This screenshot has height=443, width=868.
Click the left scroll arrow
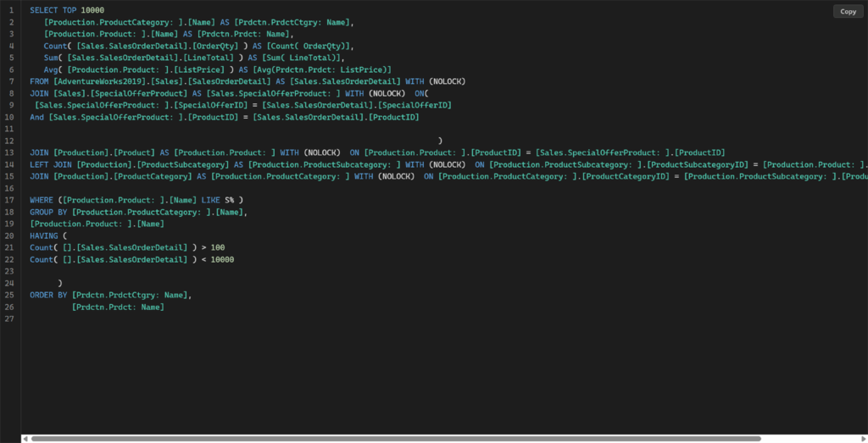25,439
